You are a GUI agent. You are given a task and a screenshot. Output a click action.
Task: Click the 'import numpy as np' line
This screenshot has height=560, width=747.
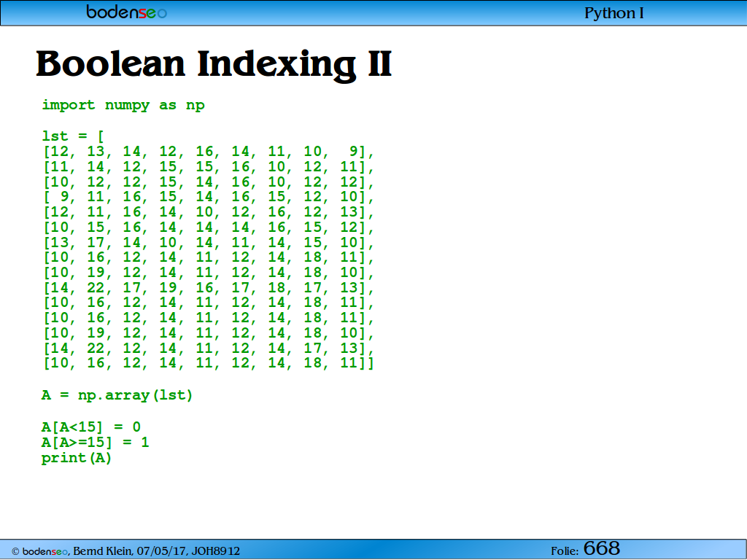tap(123, 105)
